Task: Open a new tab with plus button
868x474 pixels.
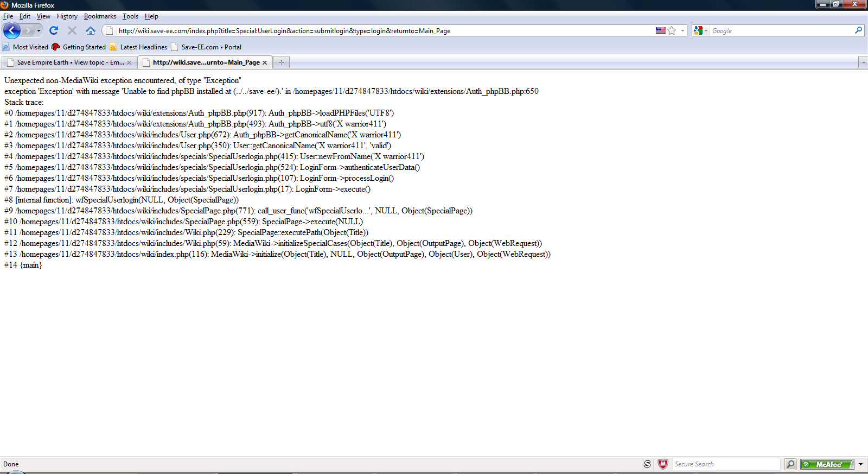Action: coord(281,62)
